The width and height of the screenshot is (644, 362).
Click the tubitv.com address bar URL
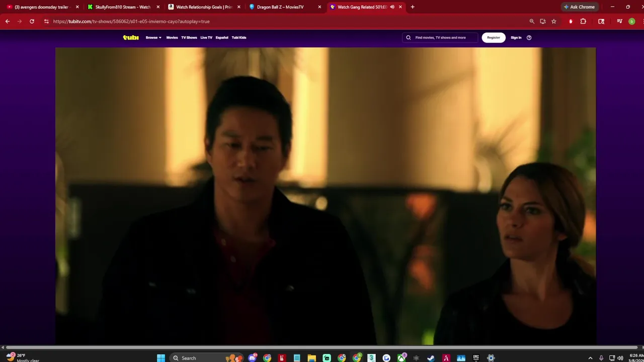[x=131, y=21]
